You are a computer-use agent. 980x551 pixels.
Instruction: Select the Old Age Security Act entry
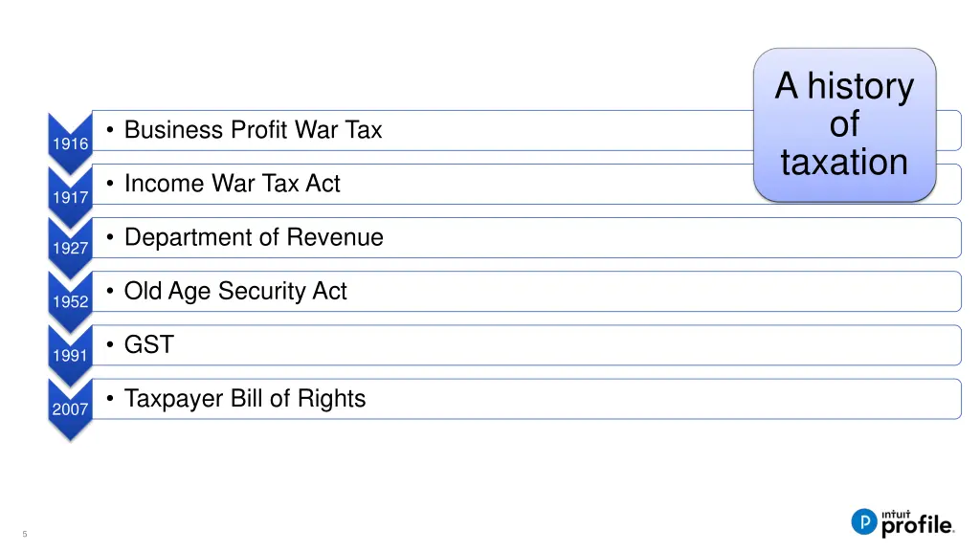coord(235,291)
